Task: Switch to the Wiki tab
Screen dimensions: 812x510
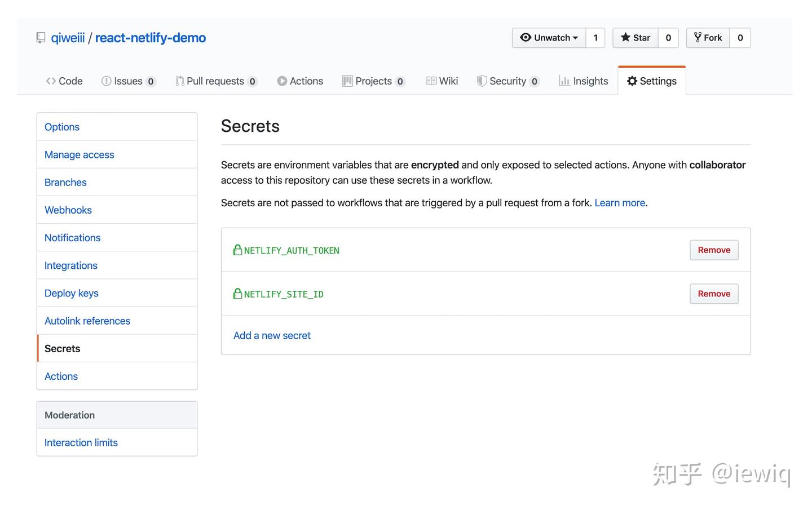Action: (442, 81)
